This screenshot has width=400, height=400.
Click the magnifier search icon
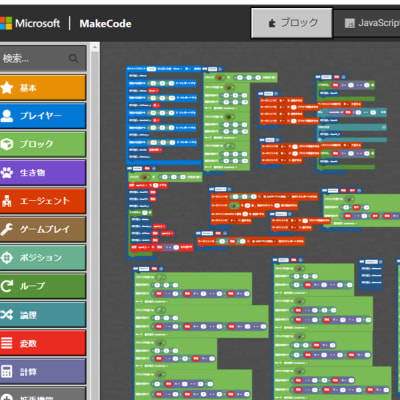[x=73, y=59]
